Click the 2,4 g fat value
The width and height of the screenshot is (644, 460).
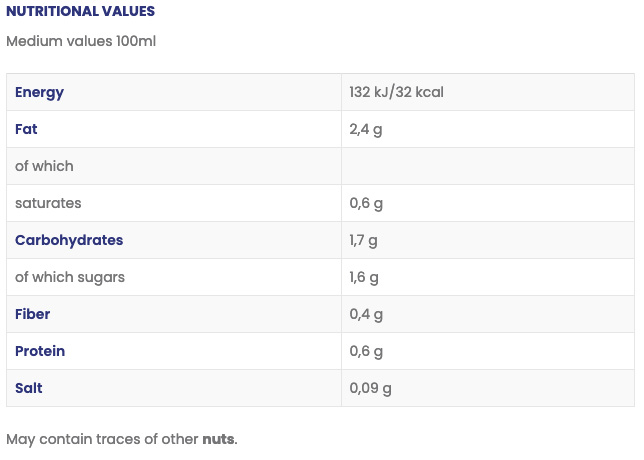pyautogui.click(x=366, y=129)
